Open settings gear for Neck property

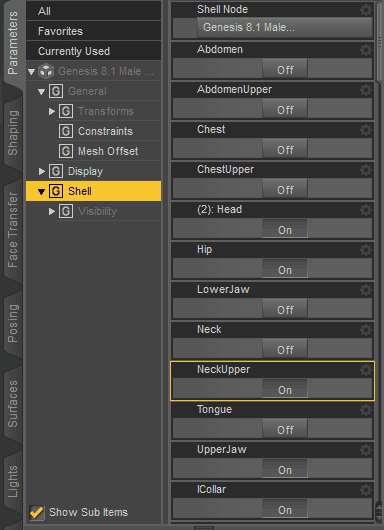coord(366,330)
